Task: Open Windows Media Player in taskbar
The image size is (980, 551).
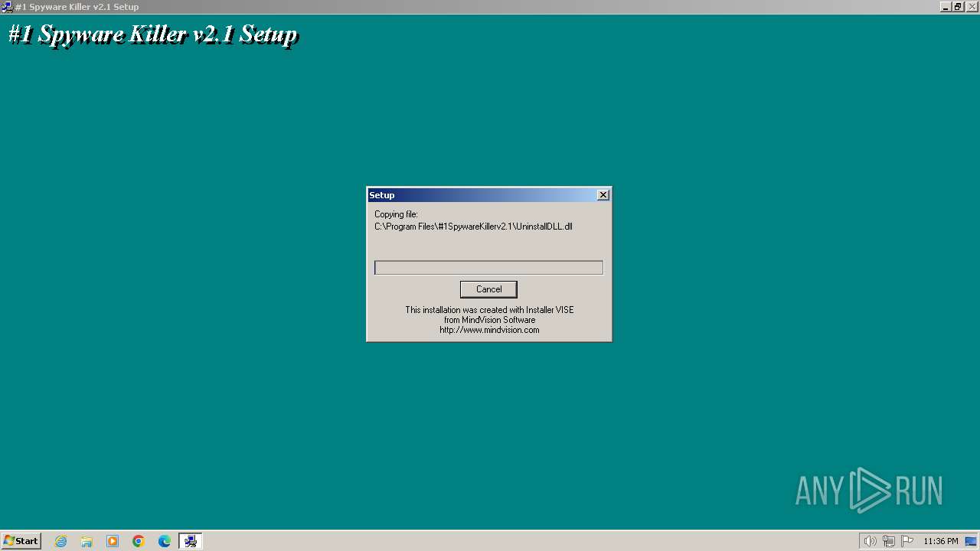Action: tap(113, 541)
